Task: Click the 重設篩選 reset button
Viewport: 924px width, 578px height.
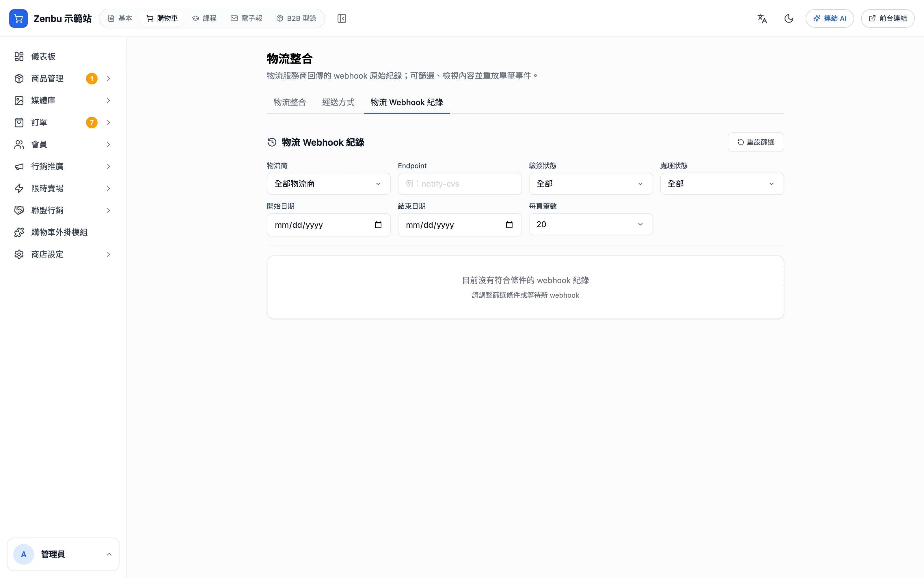Action: [756, 142]
